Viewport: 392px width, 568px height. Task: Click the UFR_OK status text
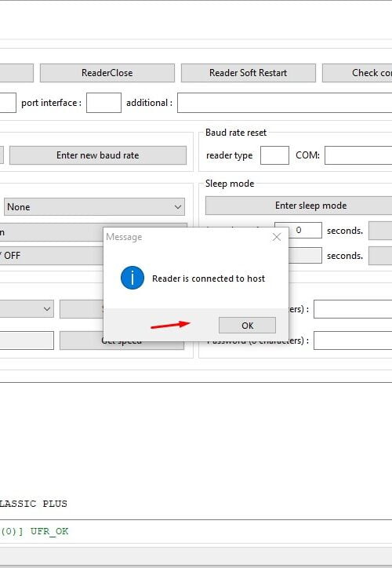(x=49, y=531)
